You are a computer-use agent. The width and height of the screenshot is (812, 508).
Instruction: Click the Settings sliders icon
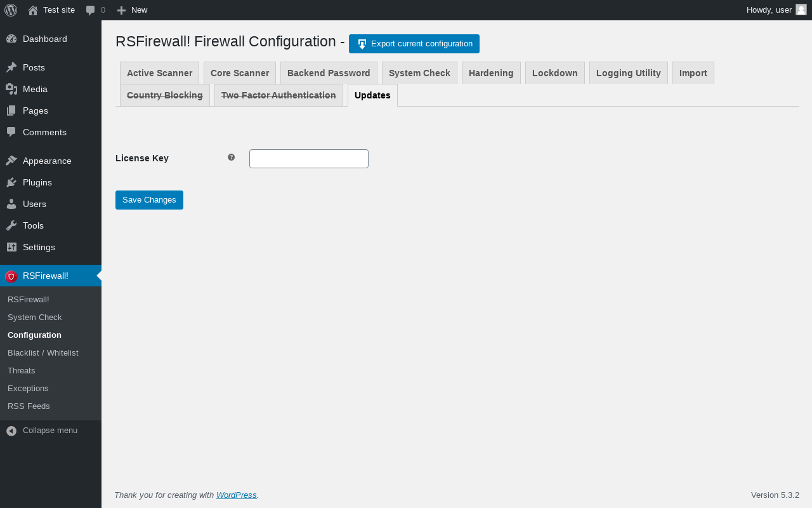tap(11, 247)
